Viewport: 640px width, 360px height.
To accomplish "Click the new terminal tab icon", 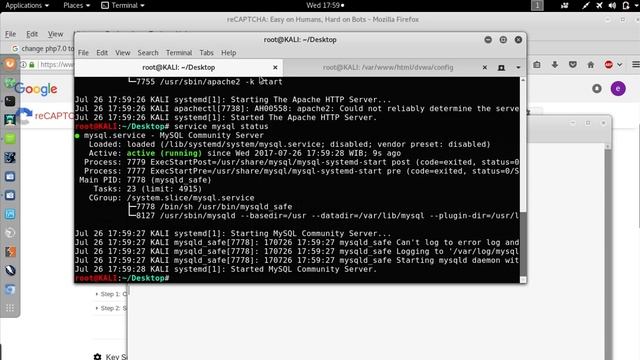I will coord(502,68).
